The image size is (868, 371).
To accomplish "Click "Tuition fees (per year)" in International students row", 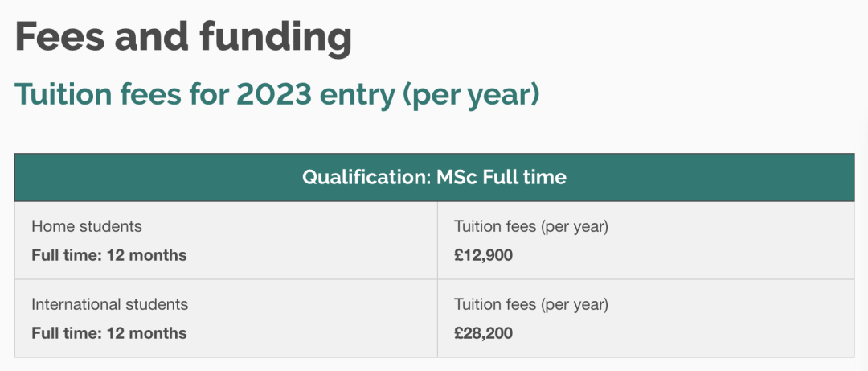I will 531,305.
